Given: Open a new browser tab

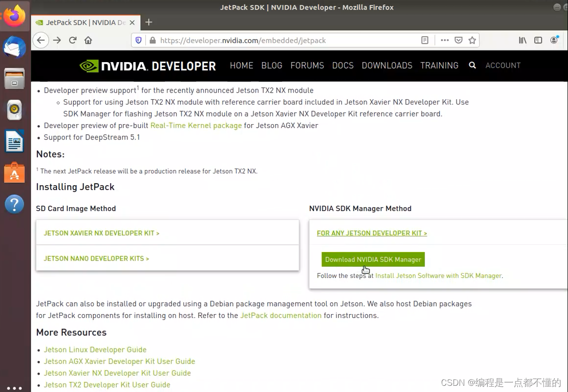Looking at the screenshot, I should (149, 22).
